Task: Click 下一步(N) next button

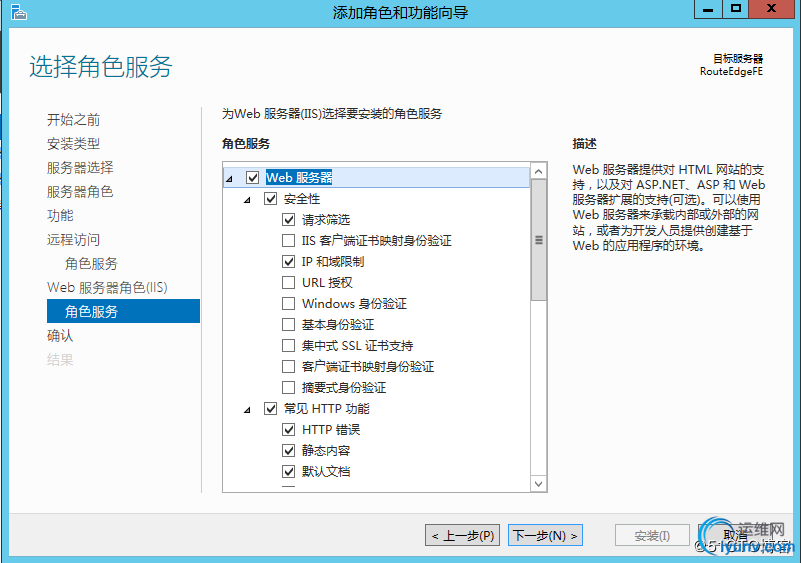Action: pos(545,535)
